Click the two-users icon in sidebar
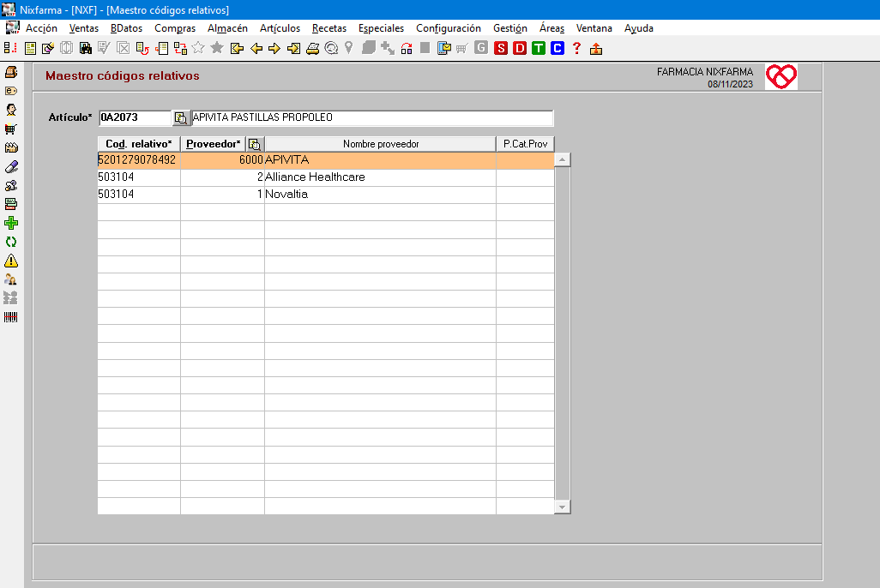880x588 pixels. click(10, 279)
